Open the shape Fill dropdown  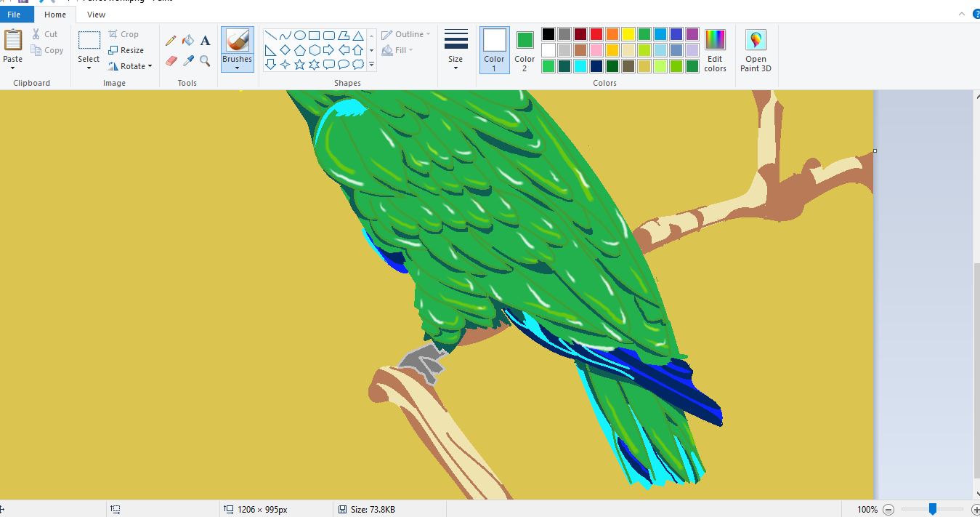point(397,50)
